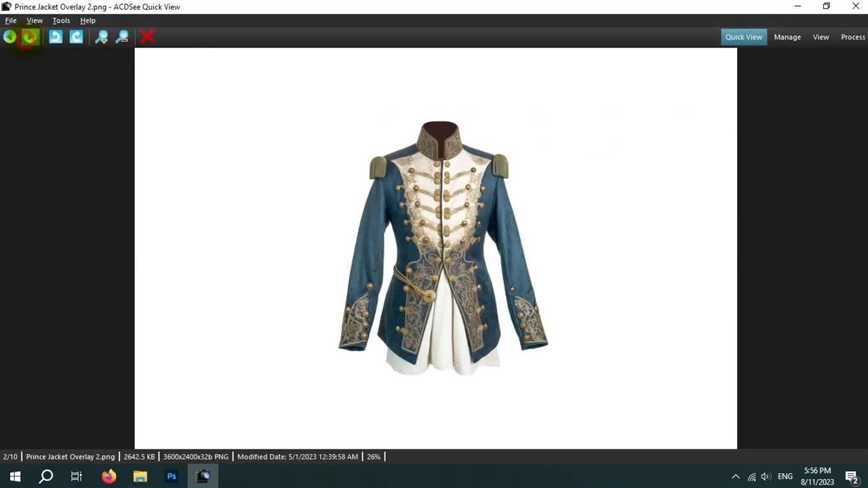
Task: Zoom in on the jacket image
Action: (x=101, y=37)
